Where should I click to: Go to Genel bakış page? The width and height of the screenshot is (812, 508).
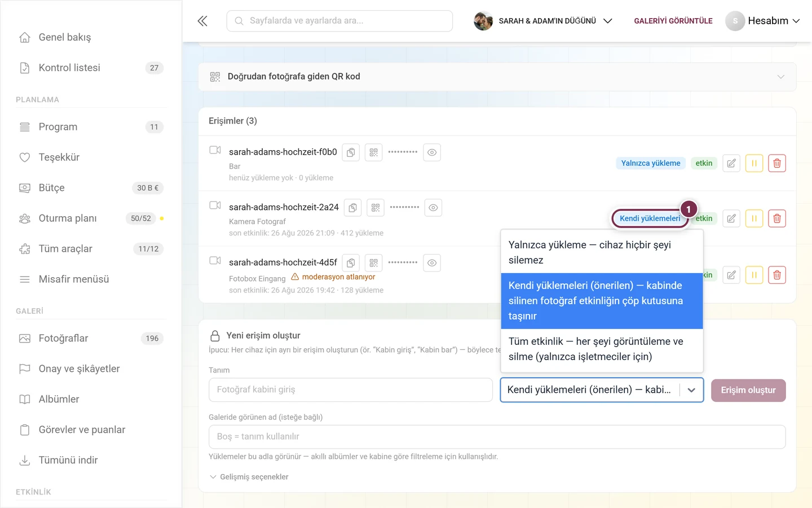[91, 37]
